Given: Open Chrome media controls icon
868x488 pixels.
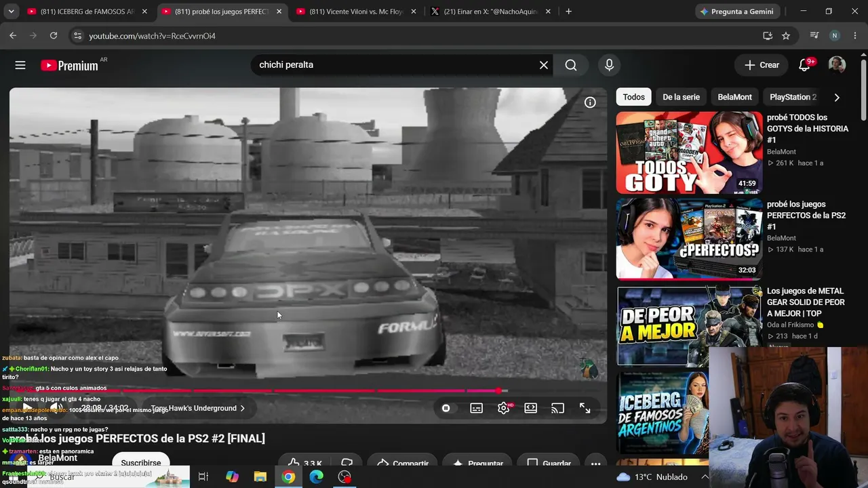Looking at the screenshot, I should [x=814, y=36].
